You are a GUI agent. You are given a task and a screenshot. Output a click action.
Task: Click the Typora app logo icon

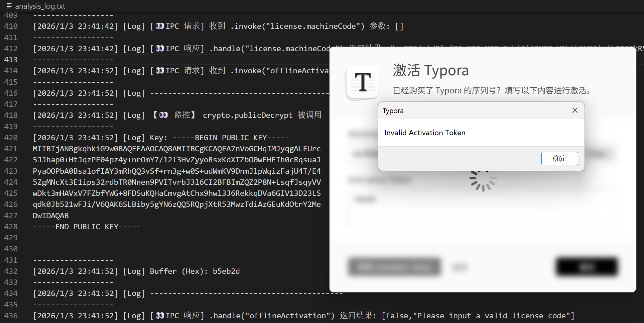[x=363, y=82]
